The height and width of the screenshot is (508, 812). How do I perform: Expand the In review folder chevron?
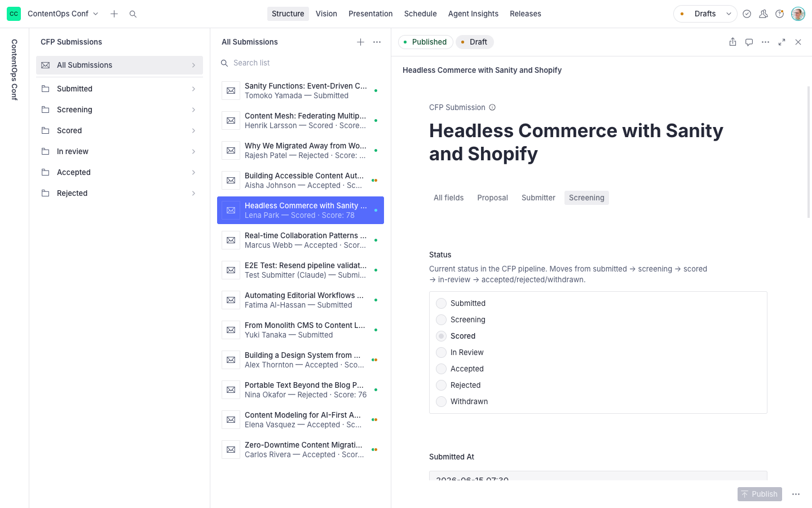[x=193, y=151]
